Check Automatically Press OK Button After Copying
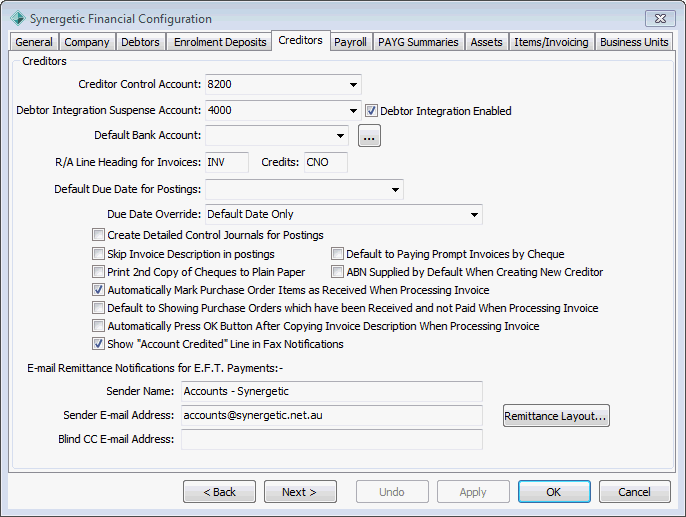Screen dimensions: 686x517 point(98,326)
